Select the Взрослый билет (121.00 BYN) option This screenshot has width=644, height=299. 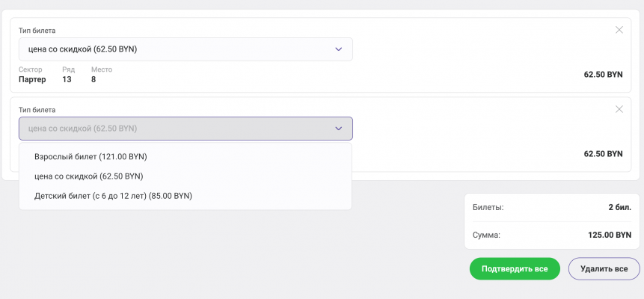click(x=91, y=157)
